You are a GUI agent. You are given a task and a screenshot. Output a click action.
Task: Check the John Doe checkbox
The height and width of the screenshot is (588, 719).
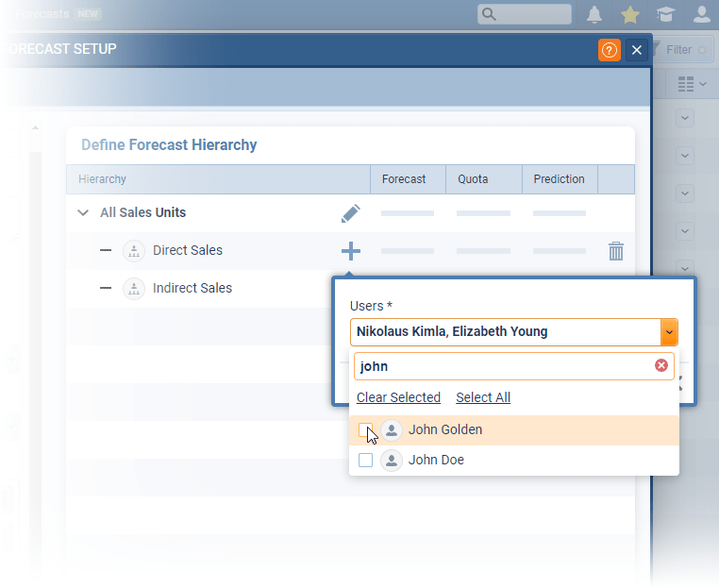click(x=366, y=461)
